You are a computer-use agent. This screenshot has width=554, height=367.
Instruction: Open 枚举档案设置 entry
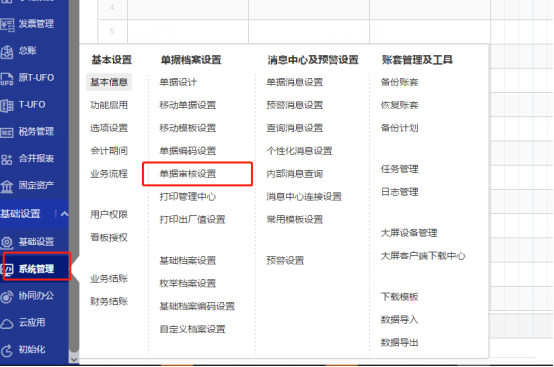pyautogui.click(x=188, y=283)
